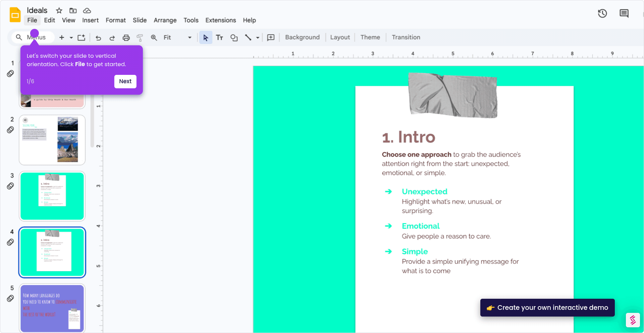This screenshot has width=644, height=333.
Task: Select slide 2 thumbnail with mountain photos
Action: click(x=52, y=140)
